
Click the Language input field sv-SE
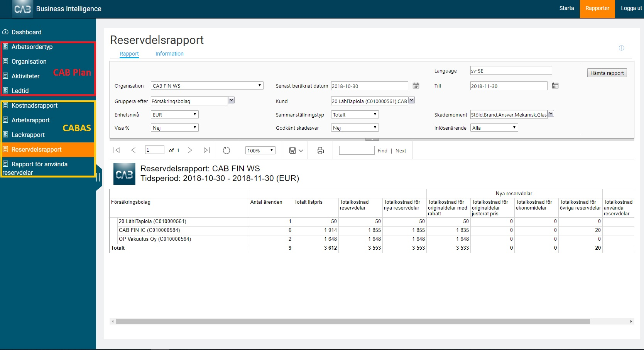click(x=511, y=71)
